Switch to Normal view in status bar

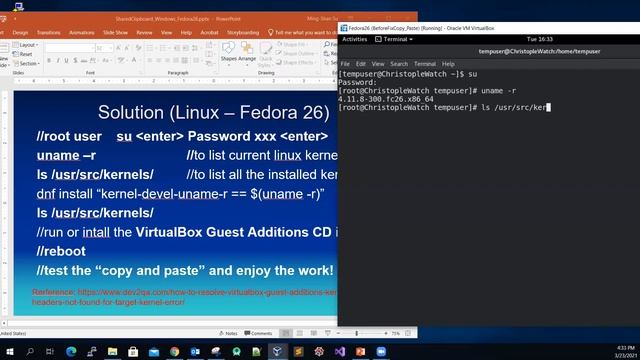[286, 333]
